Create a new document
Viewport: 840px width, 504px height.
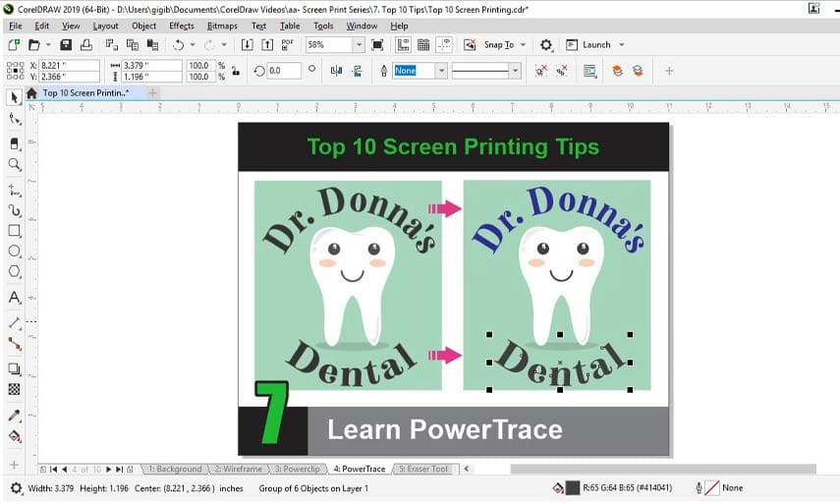(x=14, y=45)
